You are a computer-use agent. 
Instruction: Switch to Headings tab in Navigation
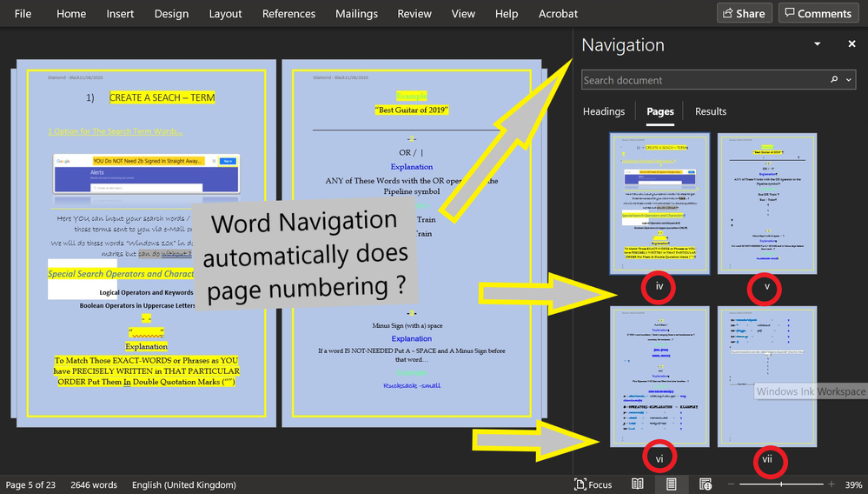pos(603,111)
